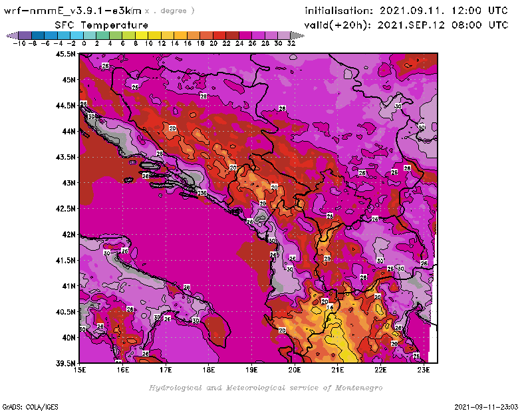The height and width of the screenshot is (411, 532).
Task: Select the 'valid(+20h): 2021.SEP.12 08:00 UTC' line
Action: pos(406,25)
